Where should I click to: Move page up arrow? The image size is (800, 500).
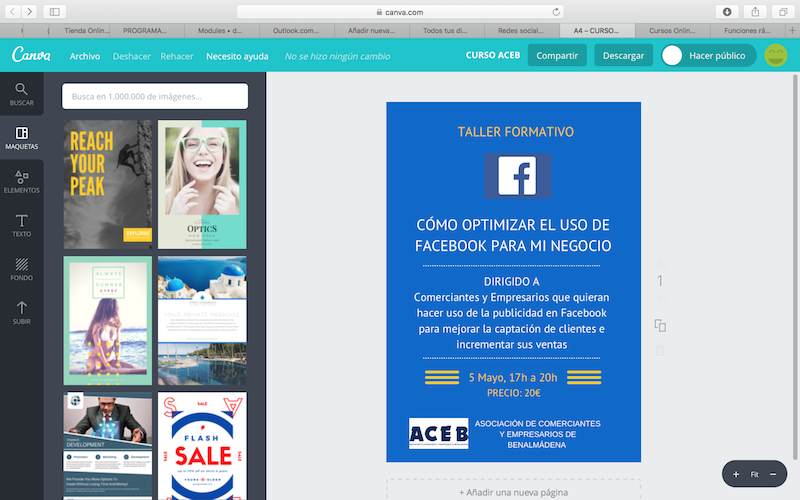[x=660, y=263]
